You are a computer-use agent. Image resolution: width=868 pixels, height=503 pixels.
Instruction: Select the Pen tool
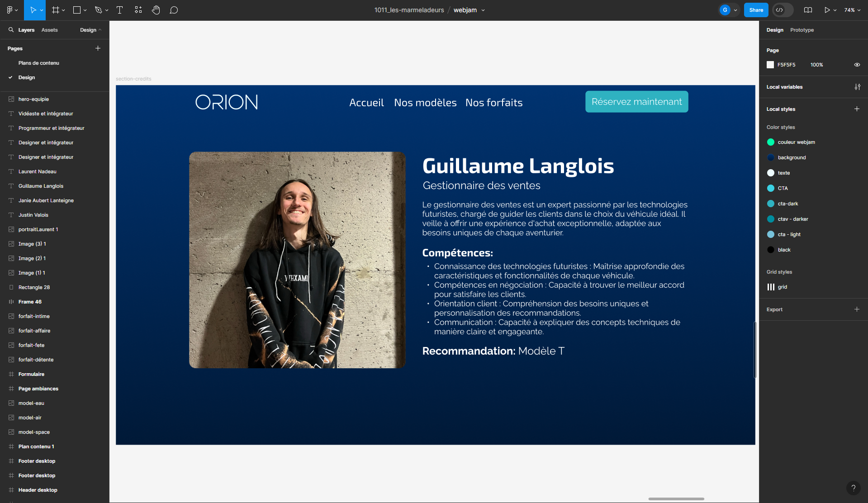[x=99, y=10]
